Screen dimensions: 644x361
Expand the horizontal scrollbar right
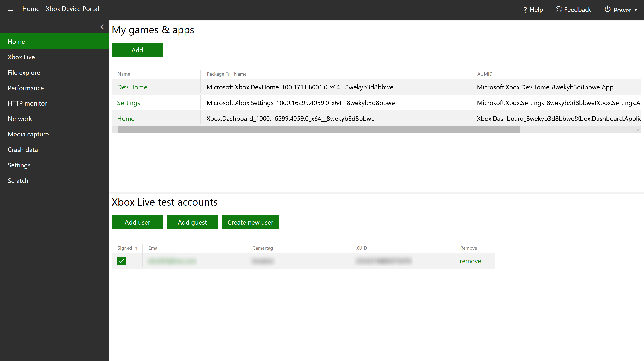pyautogui.click(x=638, y=129)
